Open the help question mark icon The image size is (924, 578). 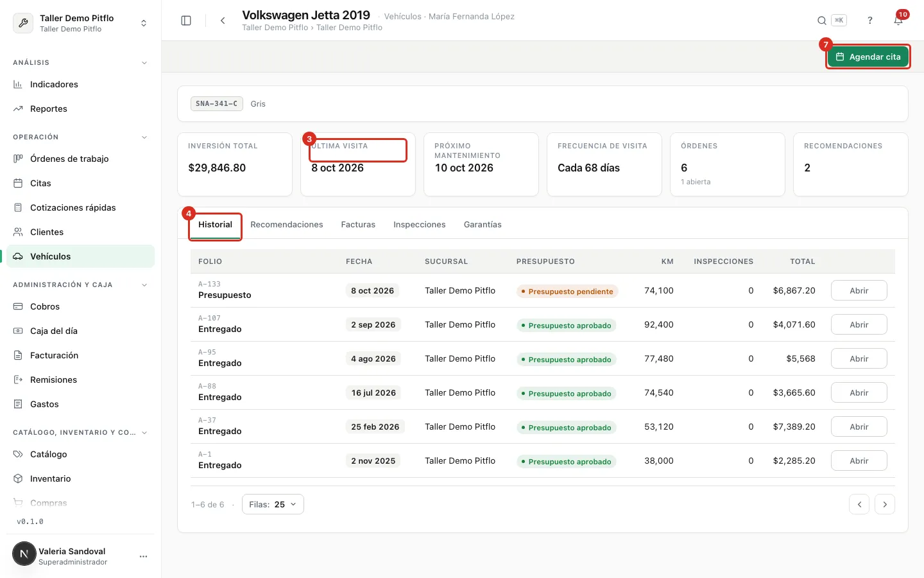click(x=870, y=21)
